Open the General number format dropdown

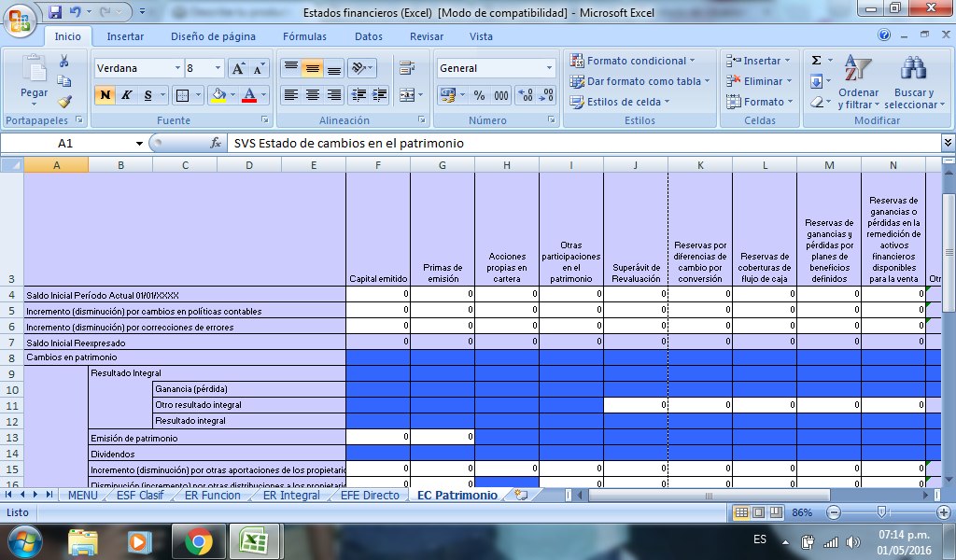pyautogui.click(x=549, y=67)
